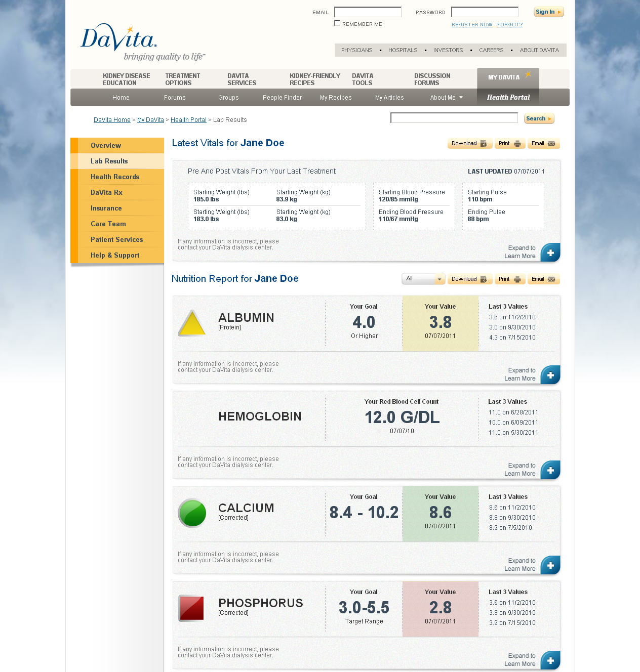The width and height of the screenshot is (640, 672).
Task: Go to Home in the sub-navigation
Action: [x=121, y=98]
